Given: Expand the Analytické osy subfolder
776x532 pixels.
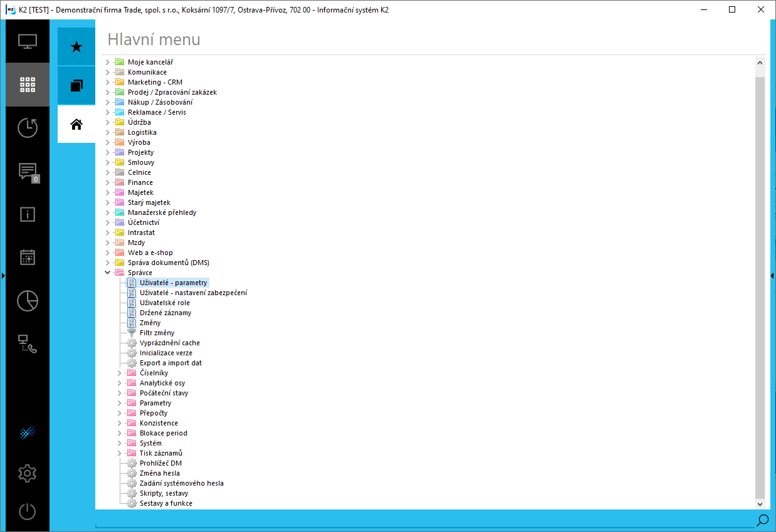Looking at the screenshot, I should [x=120, y=383].
